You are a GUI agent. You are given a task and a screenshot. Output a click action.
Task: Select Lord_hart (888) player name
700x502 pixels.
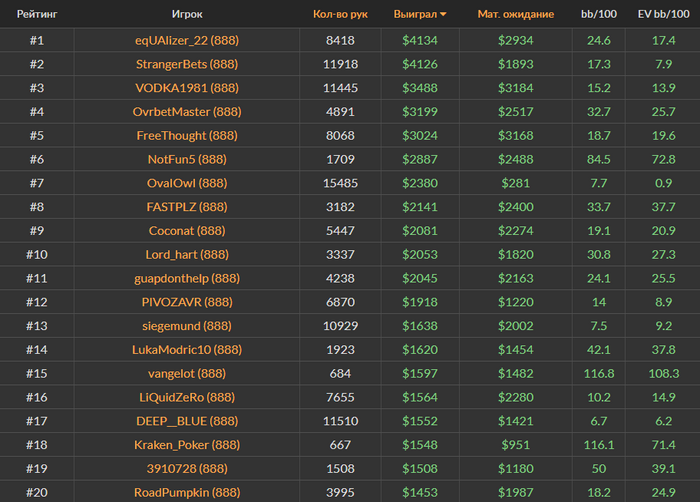186,255
